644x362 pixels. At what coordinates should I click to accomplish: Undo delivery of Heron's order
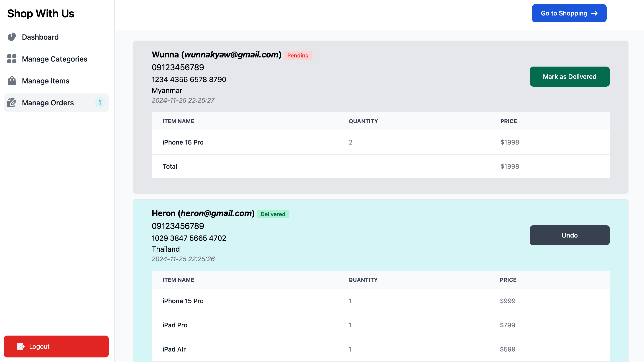tap(569, 235)
